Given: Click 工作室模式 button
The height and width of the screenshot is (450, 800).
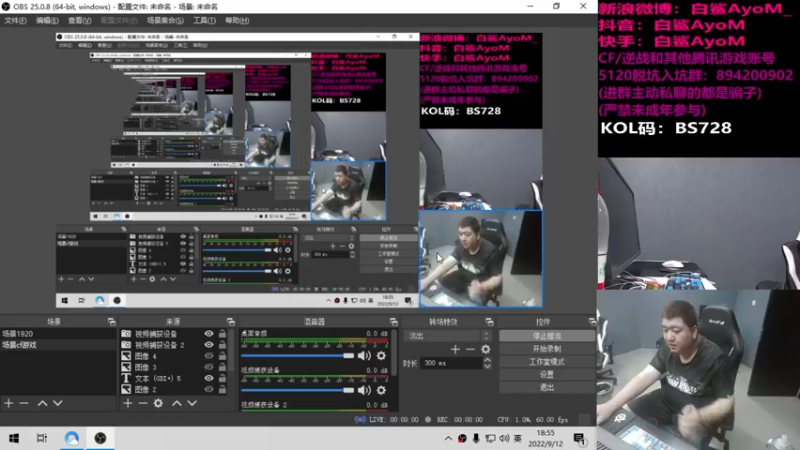Looking at the screenshot, I should pos(546,362).
